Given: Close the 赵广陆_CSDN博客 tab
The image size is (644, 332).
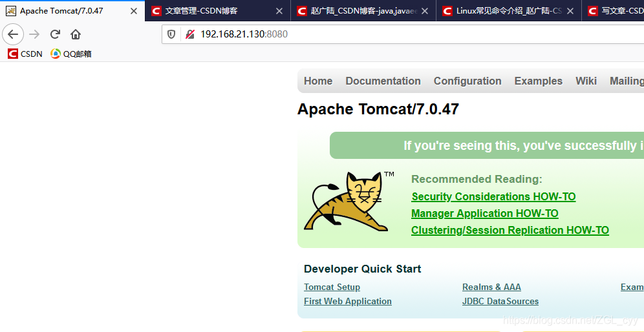Looking at the screenshot, I should coord(425,11).
